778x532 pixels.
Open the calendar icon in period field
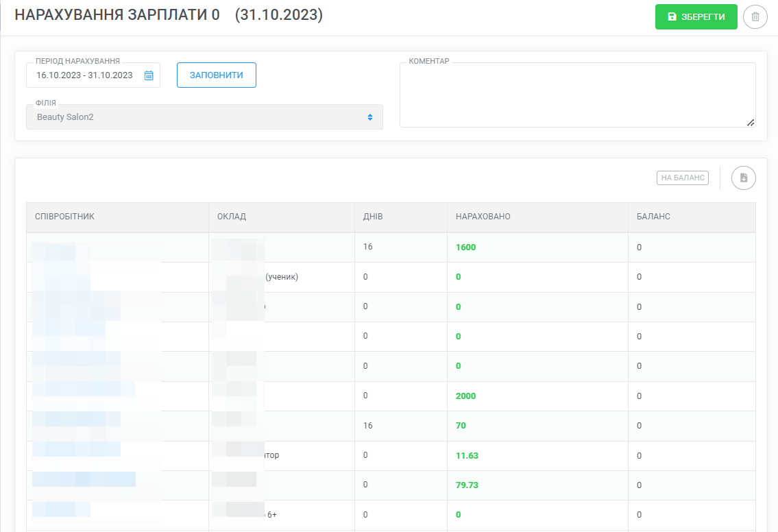click(149, 75)
